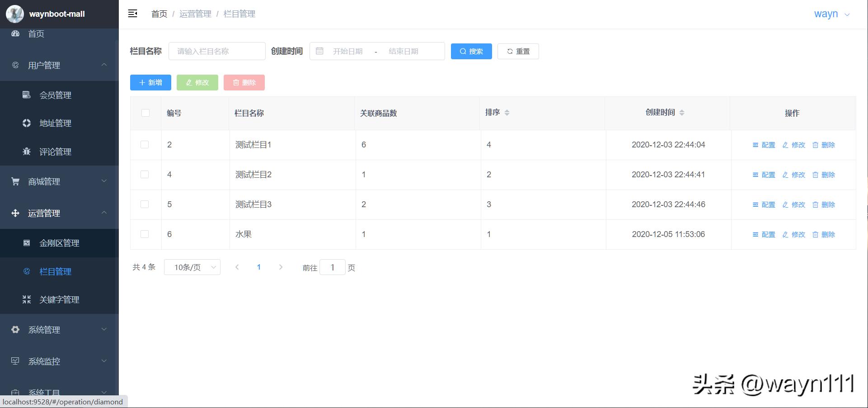
Task: Check the checkbox for 测试栏目1 row
Action: 145,145
